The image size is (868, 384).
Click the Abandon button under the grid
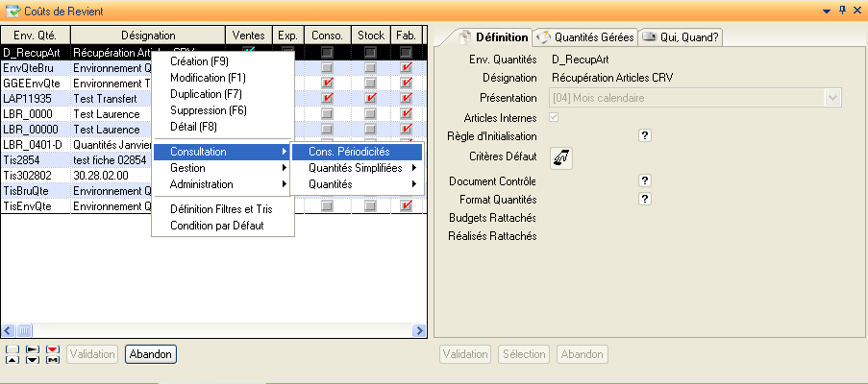[x=150, y=354]
